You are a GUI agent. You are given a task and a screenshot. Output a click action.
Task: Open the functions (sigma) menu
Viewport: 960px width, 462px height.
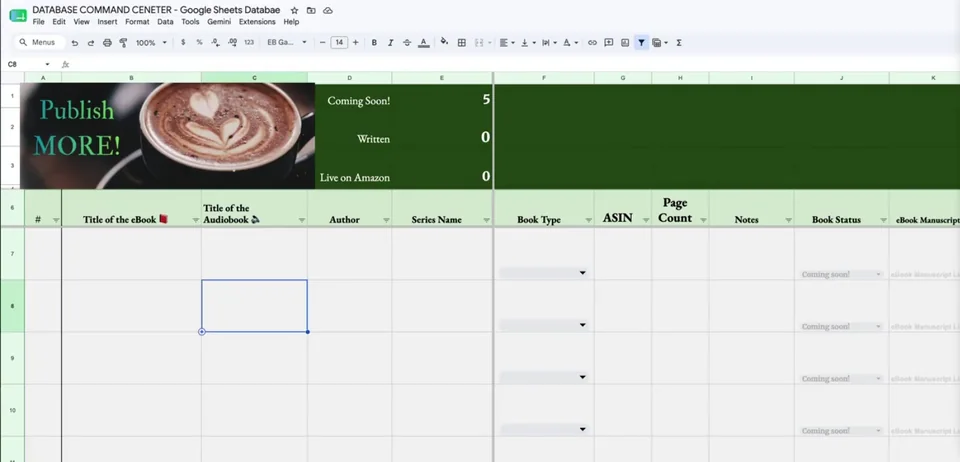pyautogui.click(x=679, y=43)
